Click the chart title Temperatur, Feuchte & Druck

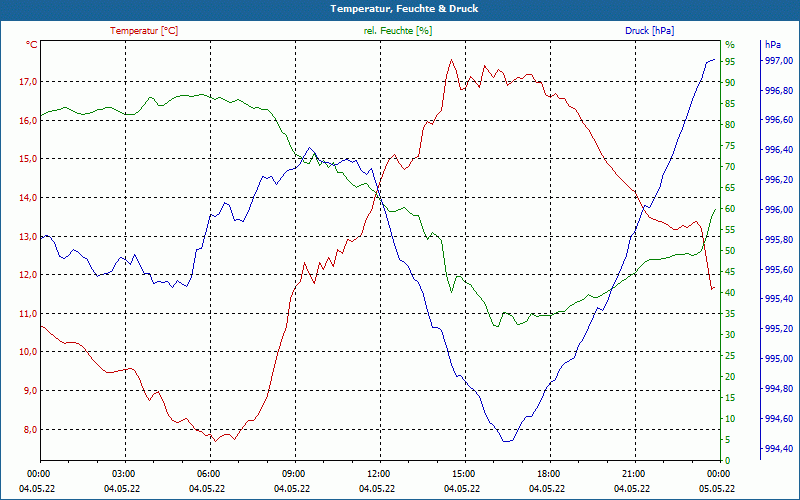pos(404,9)
